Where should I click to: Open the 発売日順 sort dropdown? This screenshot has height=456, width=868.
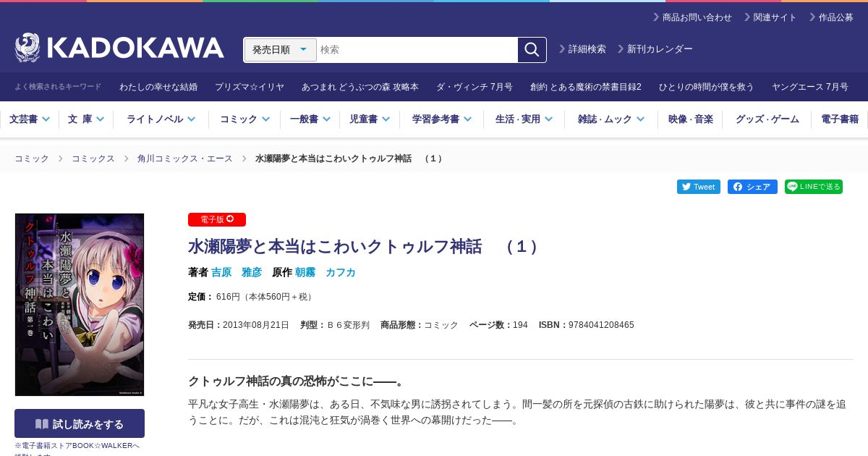[281, 50]
